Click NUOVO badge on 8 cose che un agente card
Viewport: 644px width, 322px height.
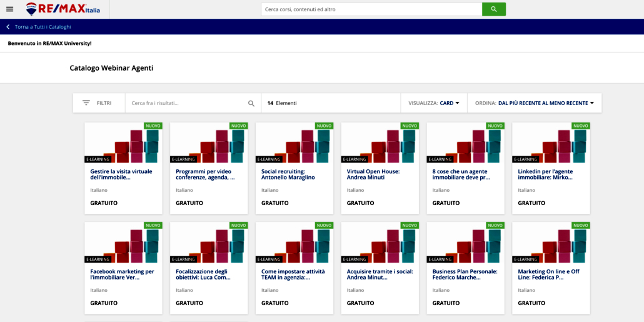tap(495, 126)
